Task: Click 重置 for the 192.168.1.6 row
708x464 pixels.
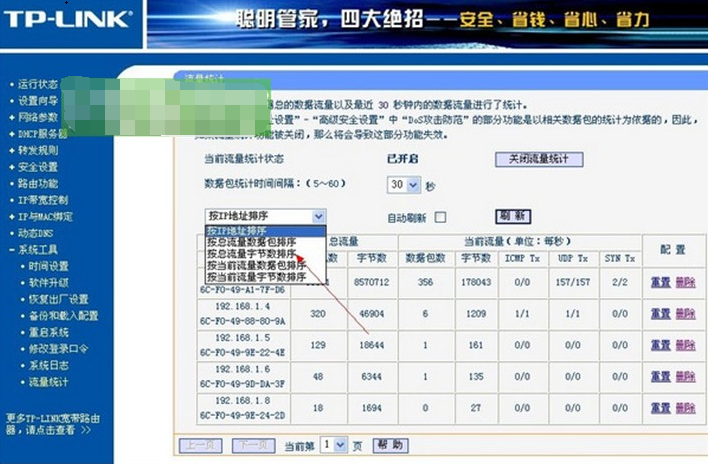Action: [x=661, y=377]
